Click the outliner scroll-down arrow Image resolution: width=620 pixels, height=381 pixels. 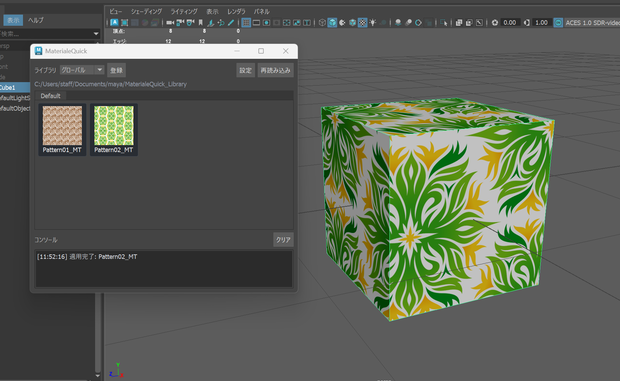pyautogui.click(x=98, y=375)
